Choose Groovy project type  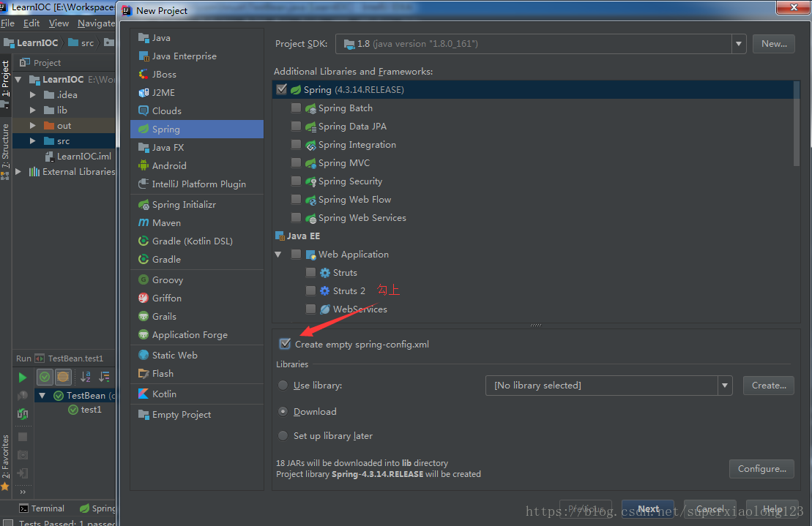pos(197,279)
